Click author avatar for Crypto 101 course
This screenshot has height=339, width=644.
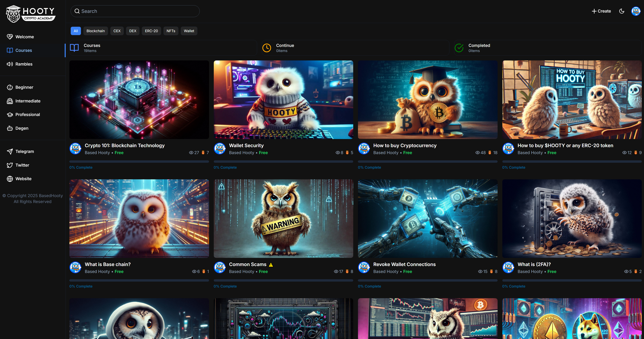(75, 149)
